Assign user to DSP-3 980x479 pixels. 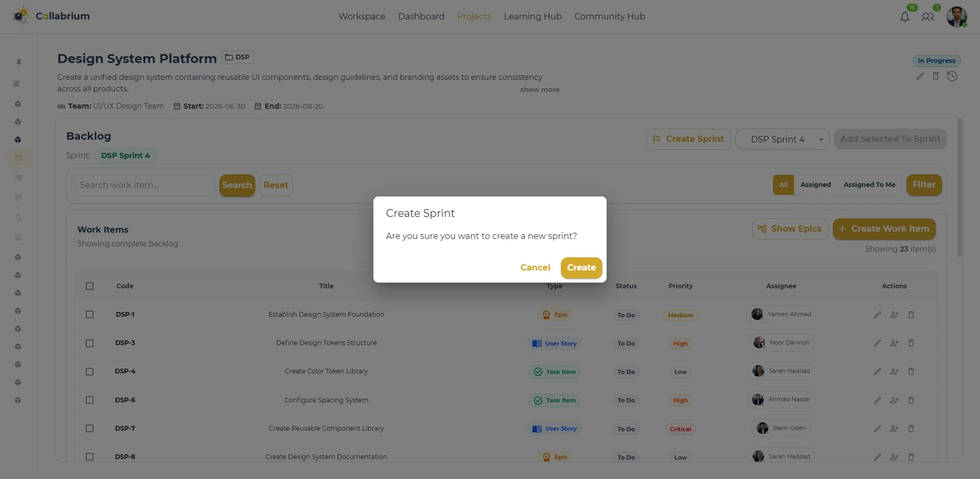[x=894, y=343]
